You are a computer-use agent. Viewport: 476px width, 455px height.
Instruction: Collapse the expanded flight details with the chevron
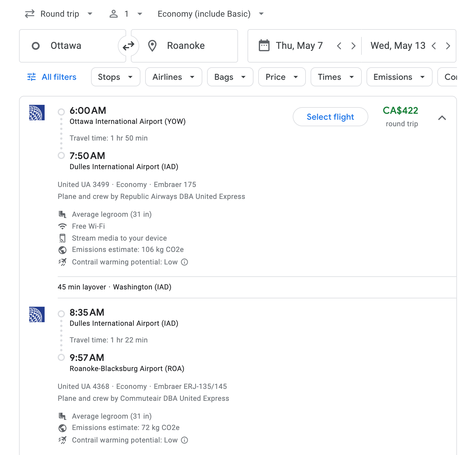click(x=442, y=118)
